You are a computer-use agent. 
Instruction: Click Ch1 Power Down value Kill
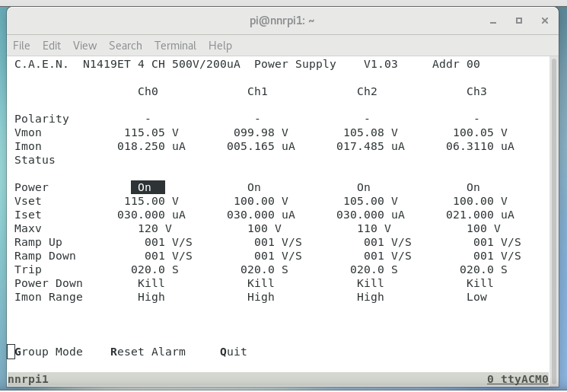coord(261,283)
